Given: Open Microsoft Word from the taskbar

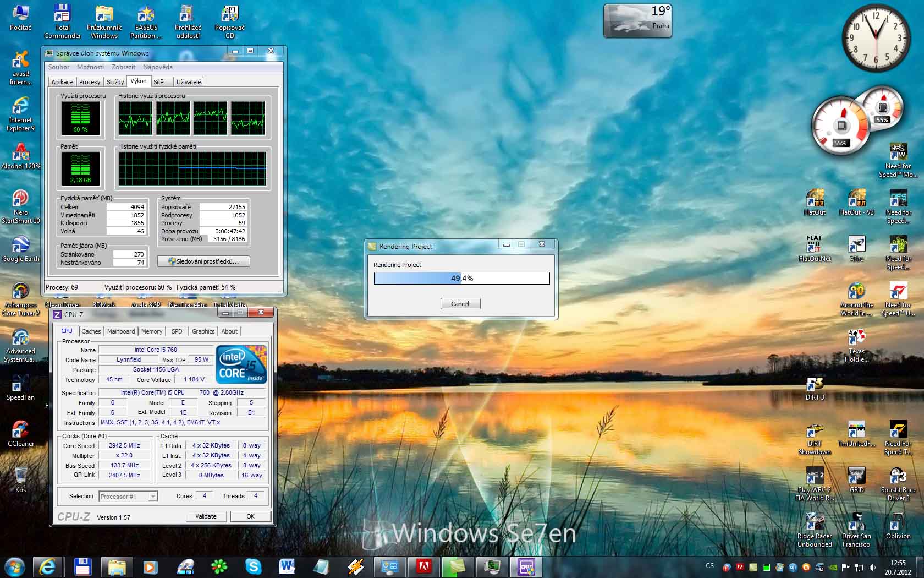Looking at the screenshot, I should point(287,566).
